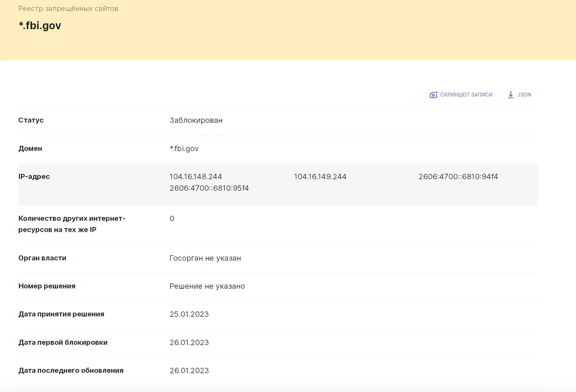Click the 'Номер решения' row label
The width and height of the screenshot is (576, 392).
[47, 286]
